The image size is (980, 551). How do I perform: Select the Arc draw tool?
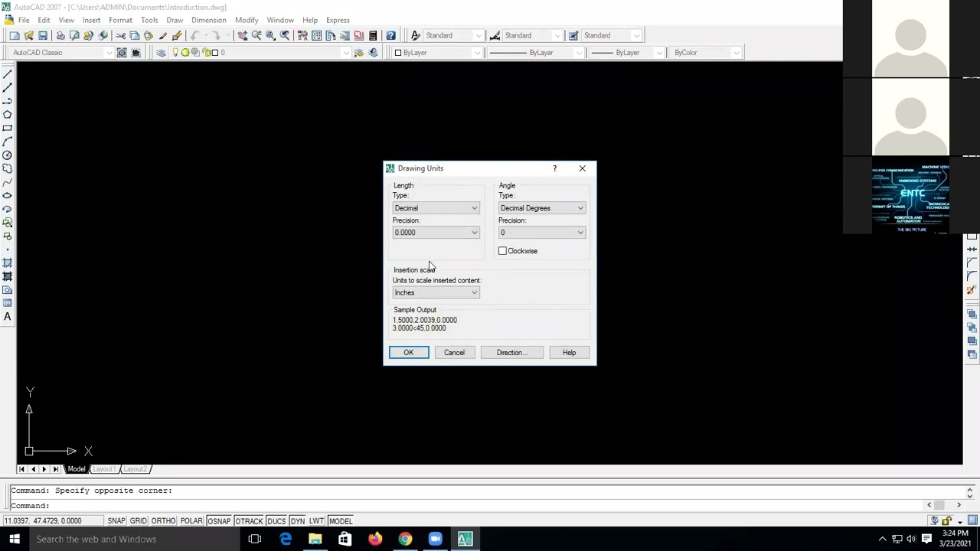8,142
